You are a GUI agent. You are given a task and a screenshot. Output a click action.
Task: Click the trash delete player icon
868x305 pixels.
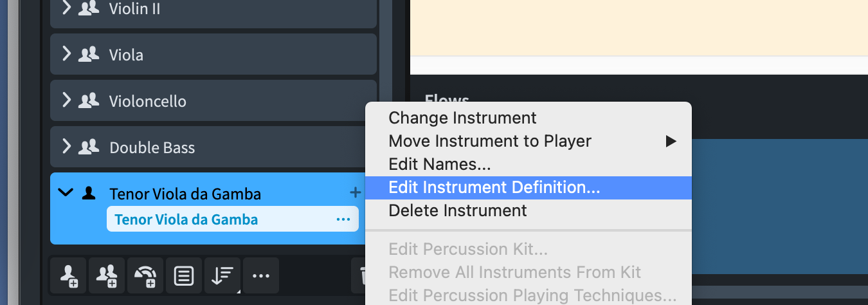pyautogui.click(x=360, y=276)
